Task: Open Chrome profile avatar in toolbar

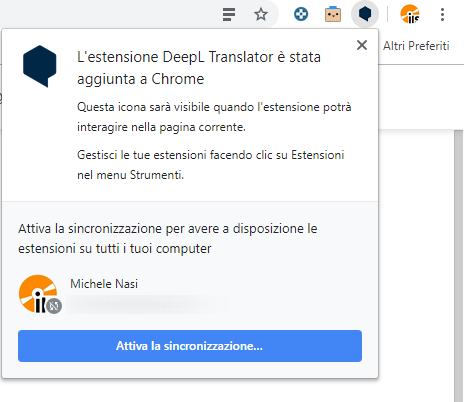Action: 410,14
